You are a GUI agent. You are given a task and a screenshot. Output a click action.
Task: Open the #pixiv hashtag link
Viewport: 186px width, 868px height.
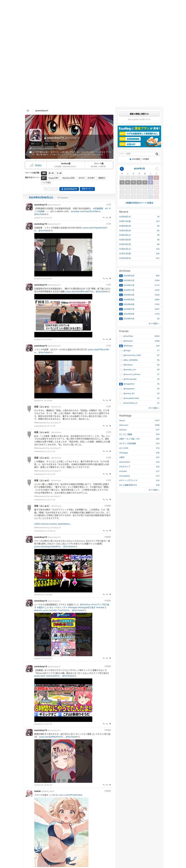(x=122, y=421)
